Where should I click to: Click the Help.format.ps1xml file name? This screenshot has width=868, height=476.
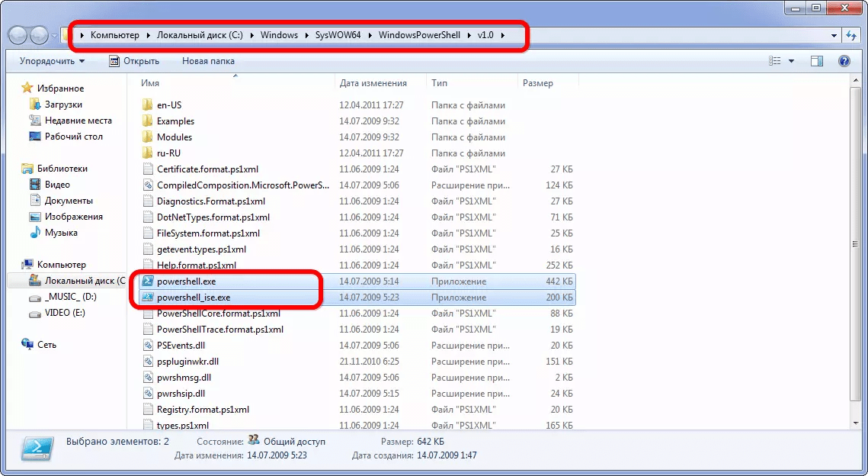pos(197,265)
